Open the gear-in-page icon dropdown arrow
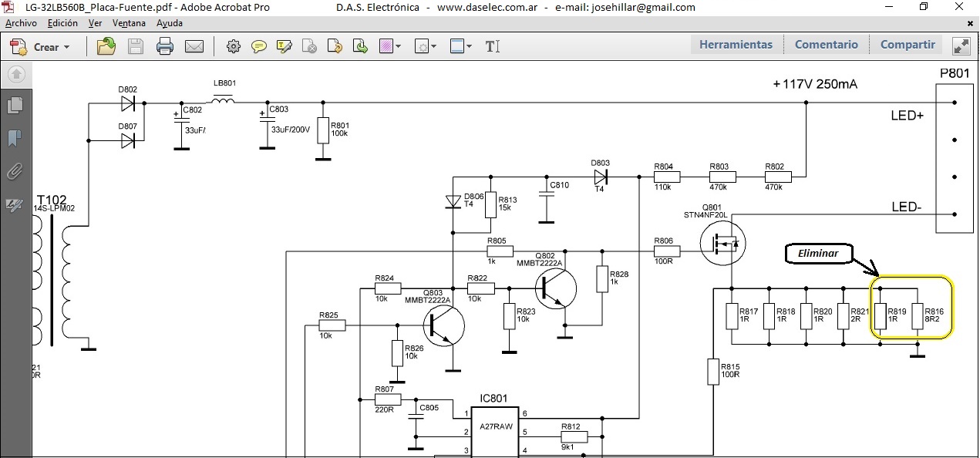Viewport: 980px width, 458px height. (434, 47)
